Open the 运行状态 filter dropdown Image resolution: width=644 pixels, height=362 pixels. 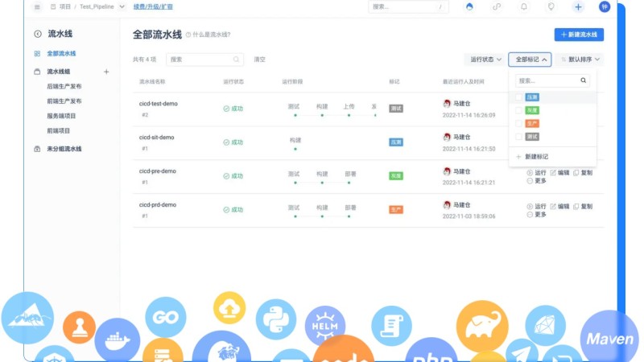click(485, 60)
